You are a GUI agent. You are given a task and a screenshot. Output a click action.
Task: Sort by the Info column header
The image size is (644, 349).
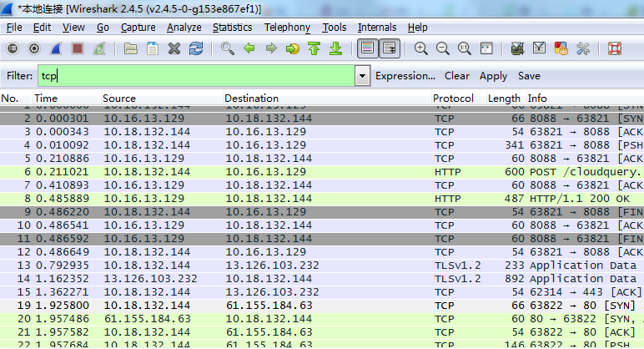point(586,99)
